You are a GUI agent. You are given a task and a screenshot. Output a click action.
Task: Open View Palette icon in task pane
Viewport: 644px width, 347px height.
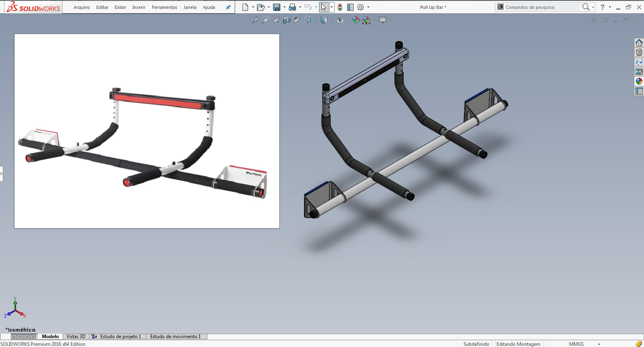[639, 72]
